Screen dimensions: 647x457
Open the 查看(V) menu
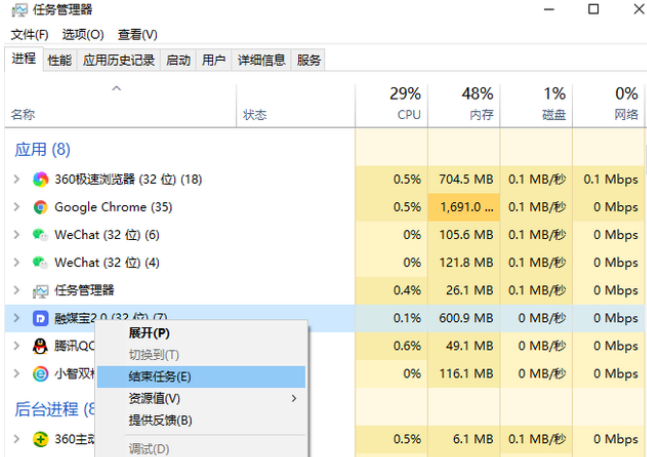point(137,35)
